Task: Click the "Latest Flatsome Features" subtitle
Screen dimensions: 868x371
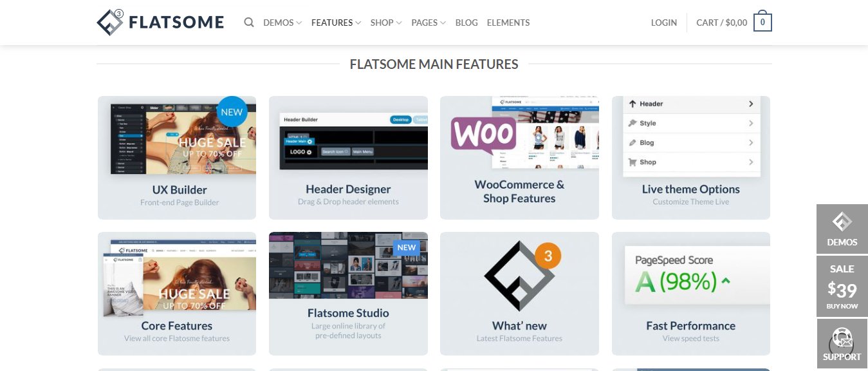Action: pyautogui.click(x=519, y=338)
